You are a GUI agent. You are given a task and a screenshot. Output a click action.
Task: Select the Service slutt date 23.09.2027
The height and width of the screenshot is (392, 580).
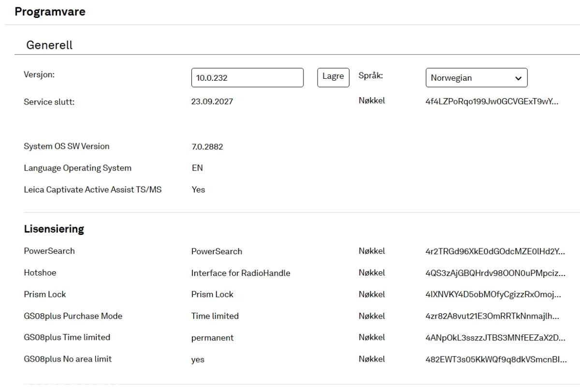[212, 102]
